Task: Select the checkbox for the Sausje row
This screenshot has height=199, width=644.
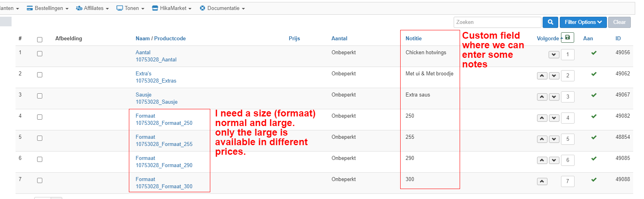Action: tap(40, 96)
